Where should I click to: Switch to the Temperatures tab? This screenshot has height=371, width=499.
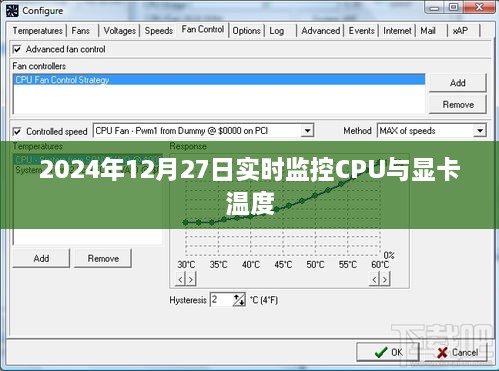pos(38,31)
